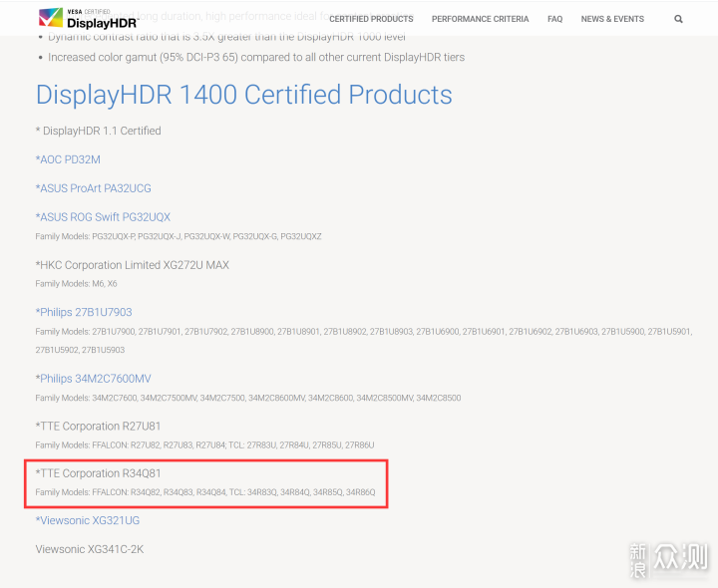
Task: Open the Certified Products menu
Action: [371, 19]
